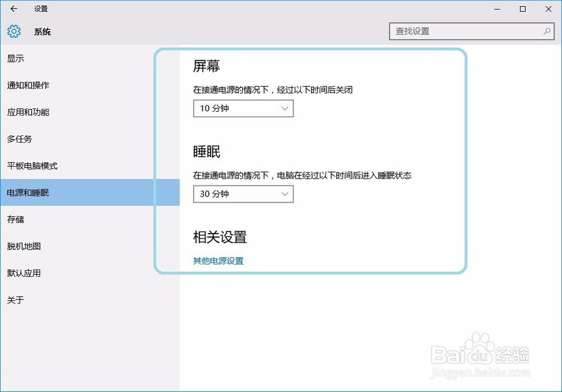The height and width of the screenshot is (392, 562).
Task: Click the 其他电源设置 link
Action: click(217, 261)
